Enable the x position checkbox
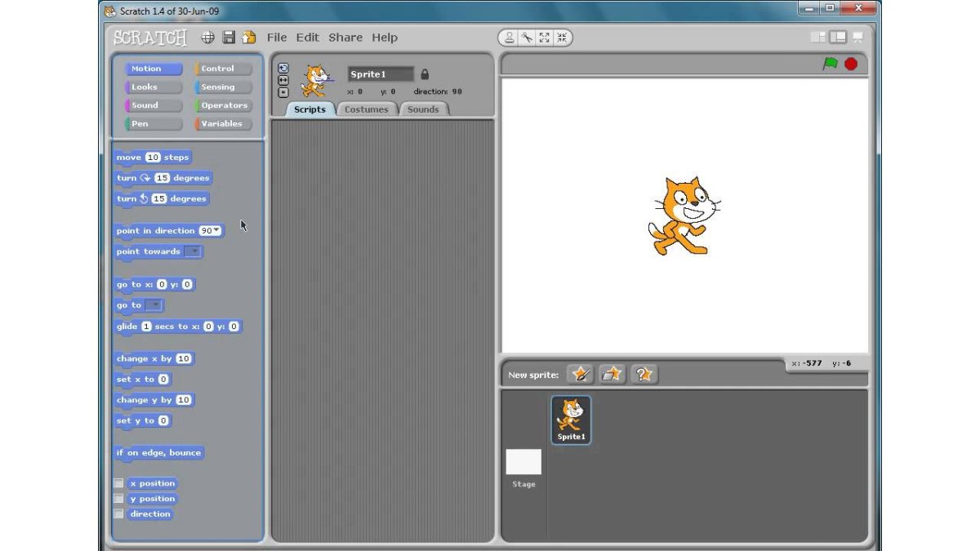Viewport: 980px width, 551px height. pyautogui.click(x=119, y=483)
